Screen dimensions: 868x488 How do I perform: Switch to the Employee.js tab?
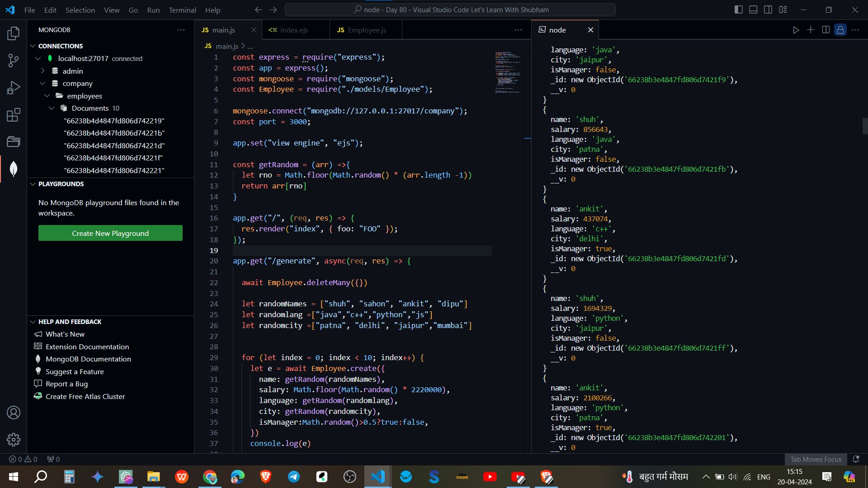pos(366,30)
